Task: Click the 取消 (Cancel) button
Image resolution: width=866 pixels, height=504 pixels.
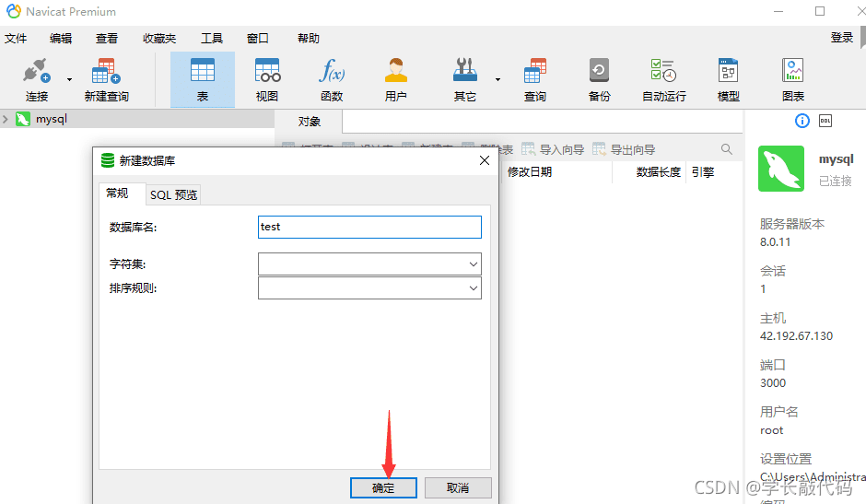Action: click(x=457, y=487)
